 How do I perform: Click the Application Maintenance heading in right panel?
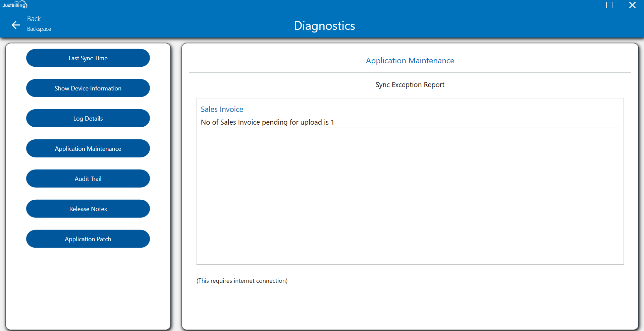coord(410,61)
